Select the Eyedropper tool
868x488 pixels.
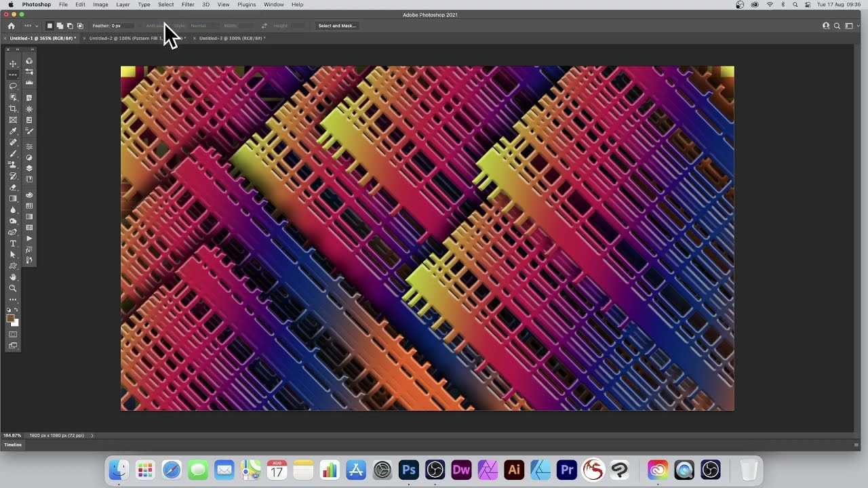pyautogui.click(x=13, y=131)
